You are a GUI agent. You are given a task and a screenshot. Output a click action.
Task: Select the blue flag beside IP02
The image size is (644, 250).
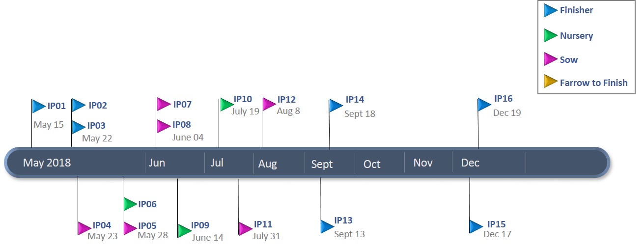(x=79, y=105)
